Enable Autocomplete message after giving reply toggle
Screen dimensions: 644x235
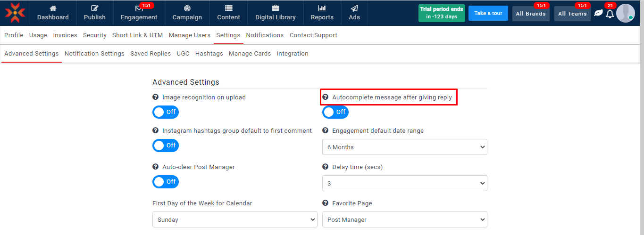point(335,112)
